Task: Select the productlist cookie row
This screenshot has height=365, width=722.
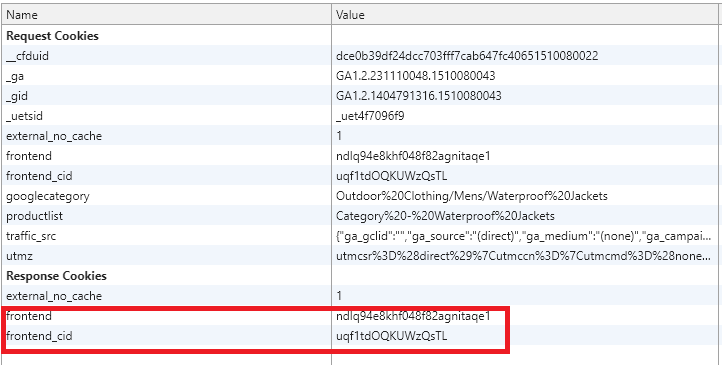Action: 361,216
